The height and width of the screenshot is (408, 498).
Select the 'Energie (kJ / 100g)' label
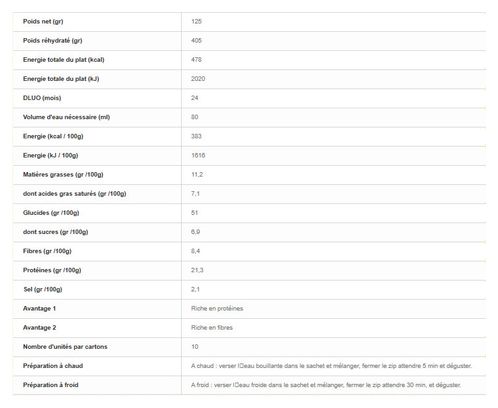click(50, 155)
